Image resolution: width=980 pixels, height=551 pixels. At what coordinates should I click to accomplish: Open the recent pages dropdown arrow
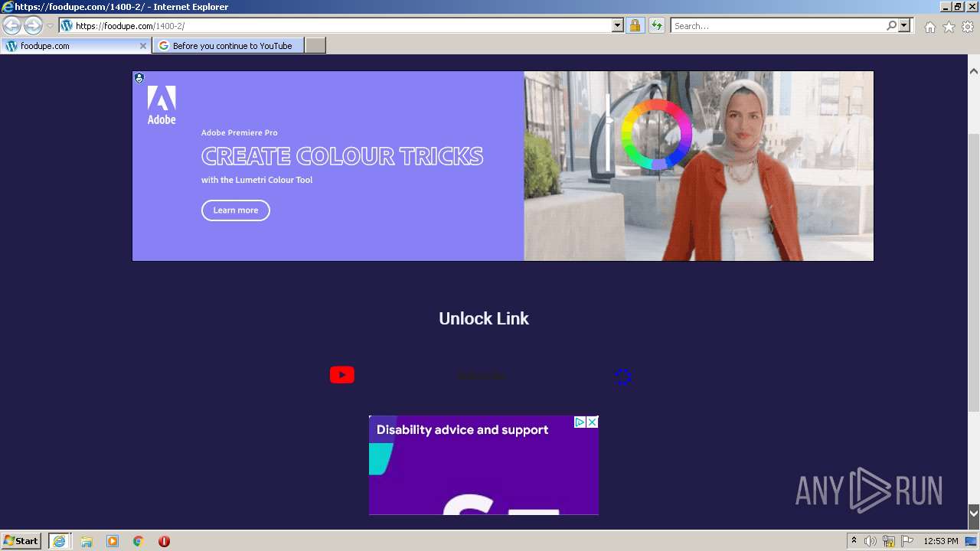click(x=51, y=26)
